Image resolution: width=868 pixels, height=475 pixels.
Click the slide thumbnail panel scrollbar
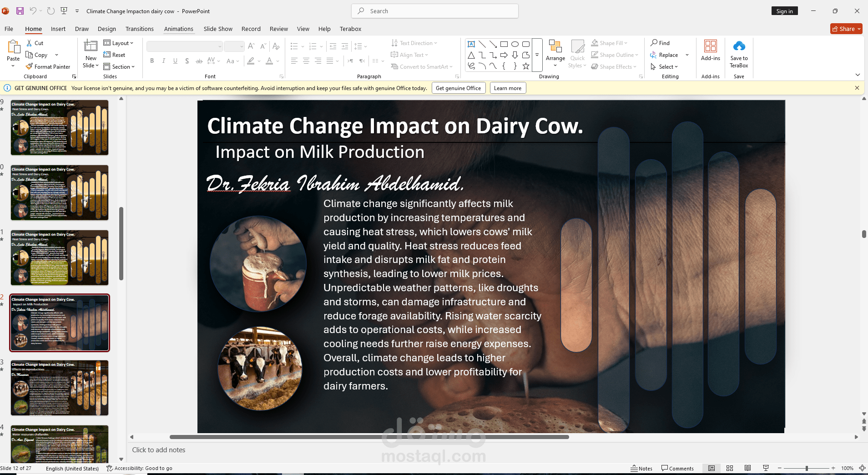[x=121, y=244]
